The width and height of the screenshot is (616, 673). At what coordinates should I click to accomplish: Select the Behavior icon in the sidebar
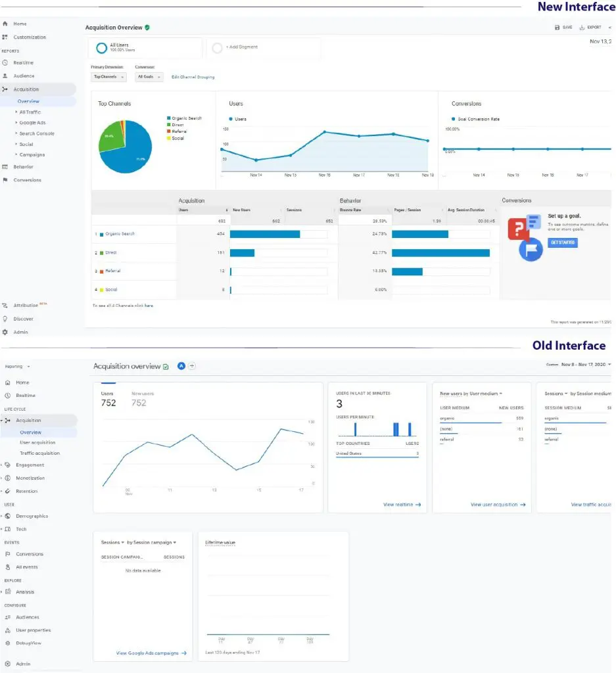[5, 167]
